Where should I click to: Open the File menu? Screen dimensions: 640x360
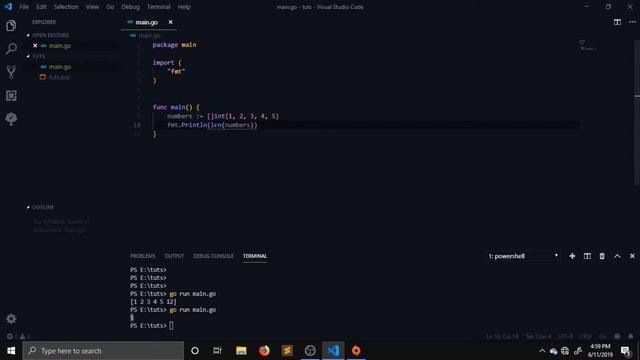click(24, 7)
